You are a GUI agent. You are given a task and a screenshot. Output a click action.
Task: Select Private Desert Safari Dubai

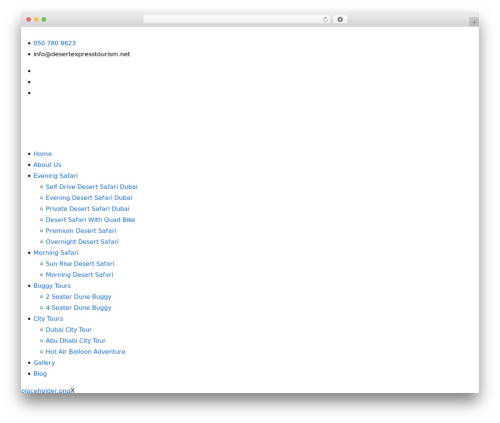click(87, 209)
